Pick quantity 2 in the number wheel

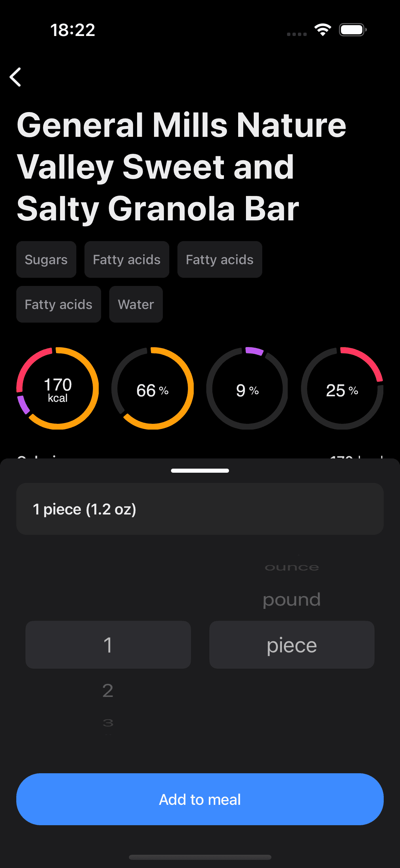[108, 691]
